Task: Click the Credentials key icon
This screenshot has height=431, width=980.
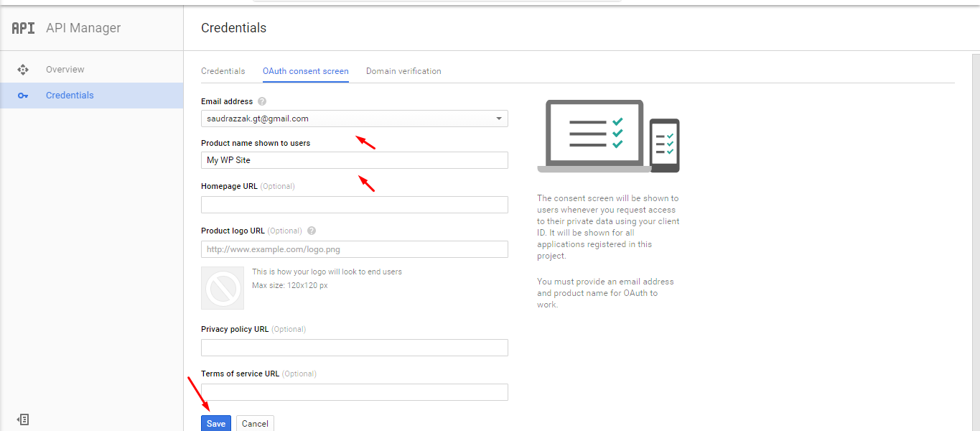Action: (23, 96)
